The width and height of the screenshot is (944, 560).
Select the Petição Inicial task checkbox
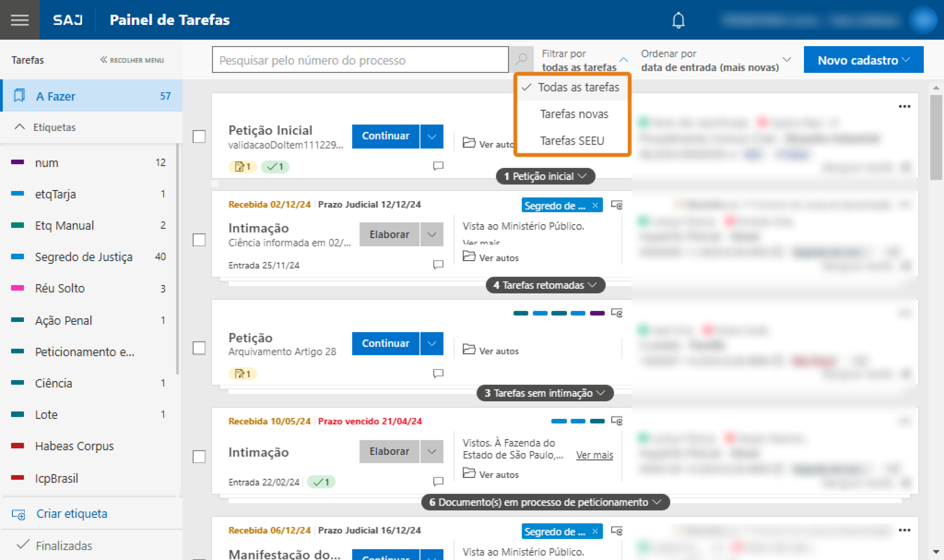pyautogui.click(x=199, y=137)
